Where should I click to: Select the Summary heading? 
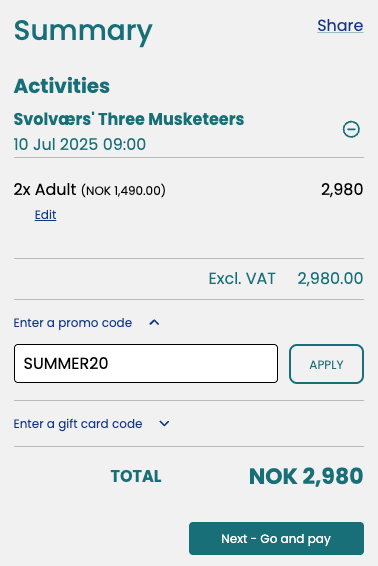pos(83,32)
